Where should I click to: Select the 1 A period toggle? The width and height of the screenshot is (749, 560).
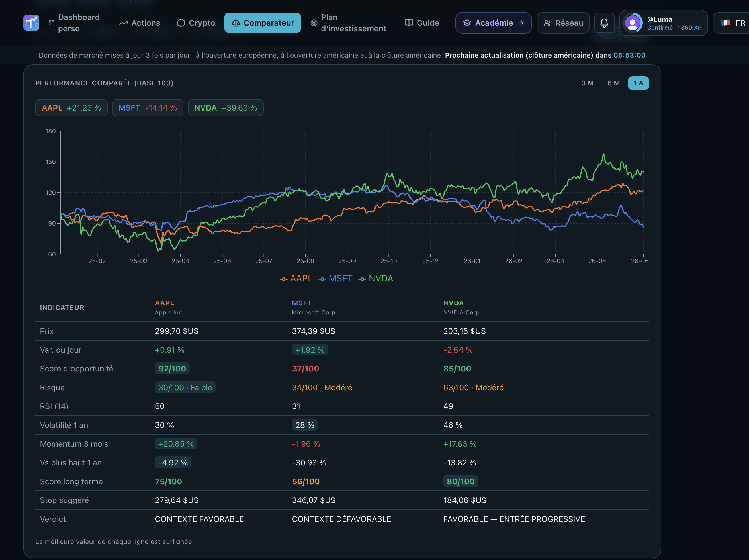(x=638, y=83)
